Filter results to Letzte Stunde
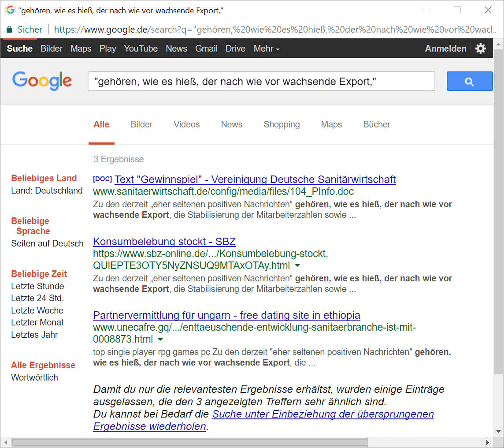 point(37,286)
